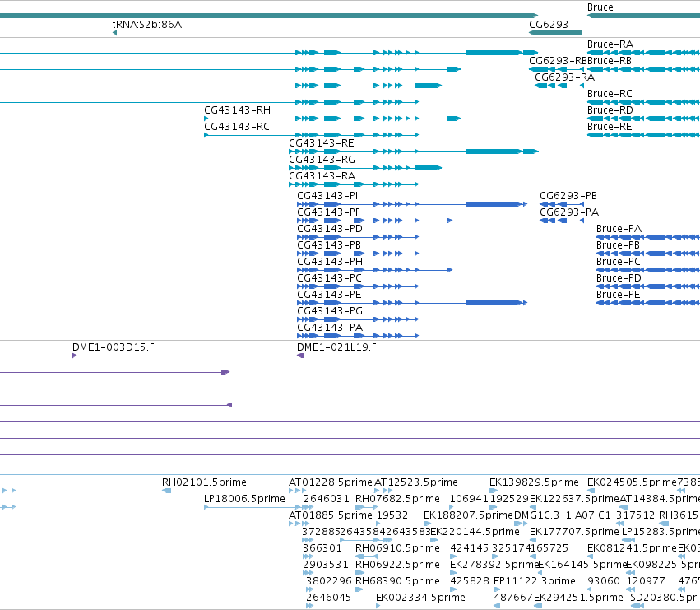Click the RH06910.5prime EST label
Image resolution: width=700 pixels, height=610 pixels.
coord(397,548)
